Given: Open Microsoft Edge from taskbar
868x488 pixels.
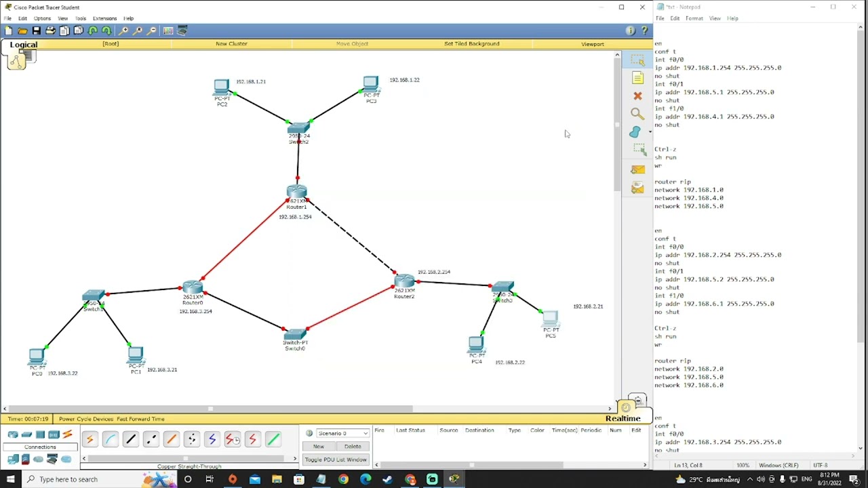Looking at the screenshot, I should pyautogui.click(x=366, y=479).
